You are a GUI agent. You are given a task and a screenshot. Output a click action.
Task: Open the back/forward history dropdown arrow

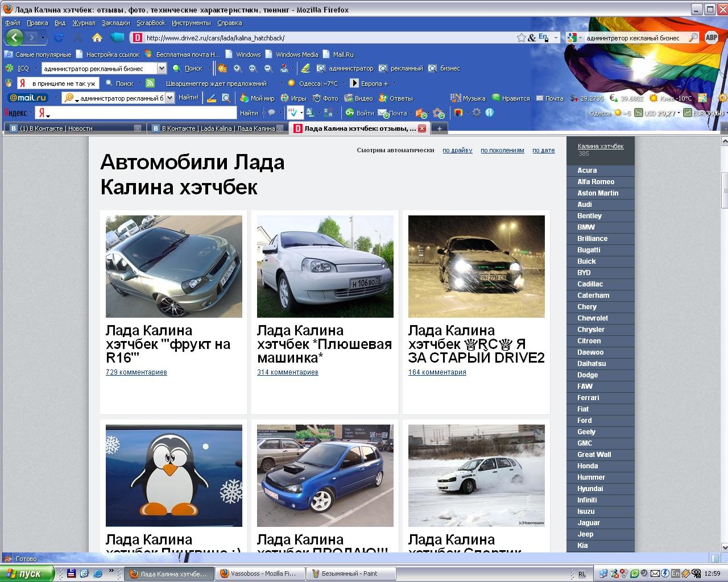point(43,38)
